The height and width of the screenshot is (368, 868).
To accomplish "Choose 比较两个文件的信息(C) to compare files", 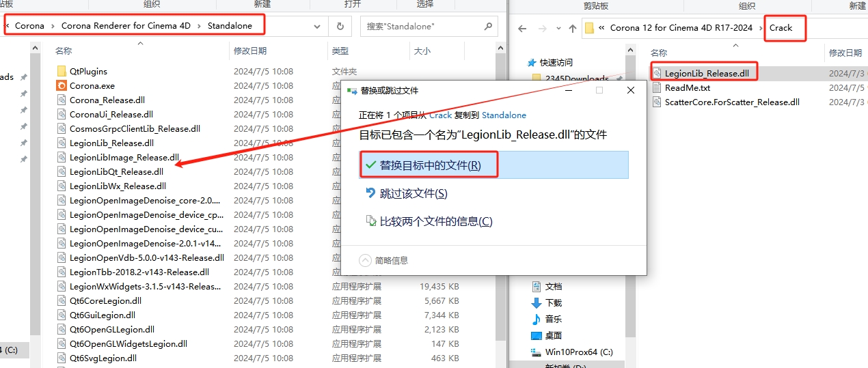I will [x=429, y=221].
